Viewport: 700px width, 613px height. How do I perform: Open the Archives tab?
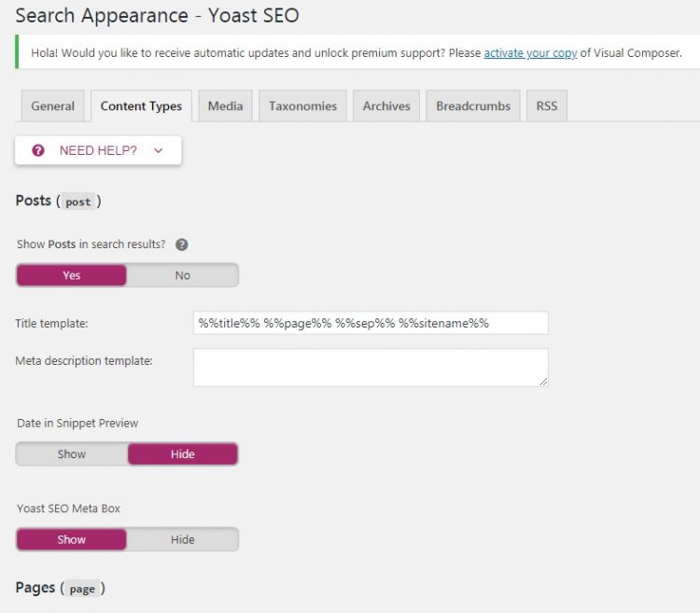point(386,105)
